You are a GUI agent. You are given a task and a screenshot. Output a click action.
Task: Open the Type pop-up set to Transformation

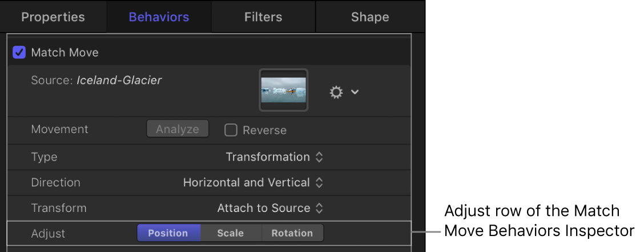coord(275,157)
